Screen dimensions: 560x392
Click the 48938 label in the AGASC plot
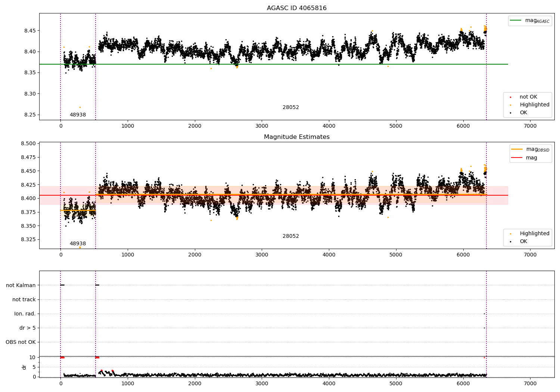78,115
